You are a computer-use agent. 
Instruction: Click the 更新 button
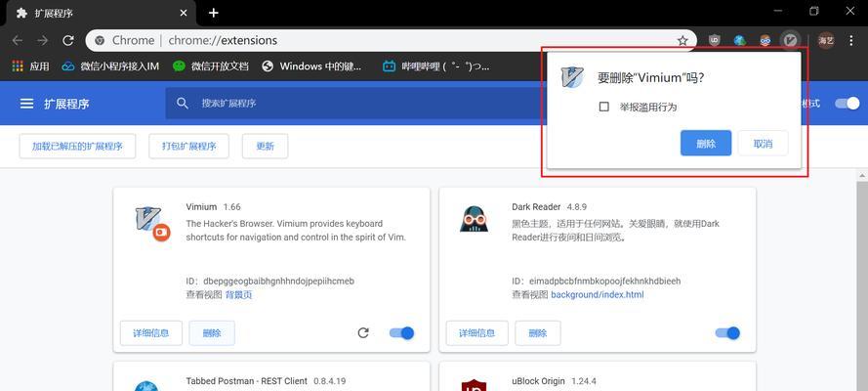[x=266, y=147]
